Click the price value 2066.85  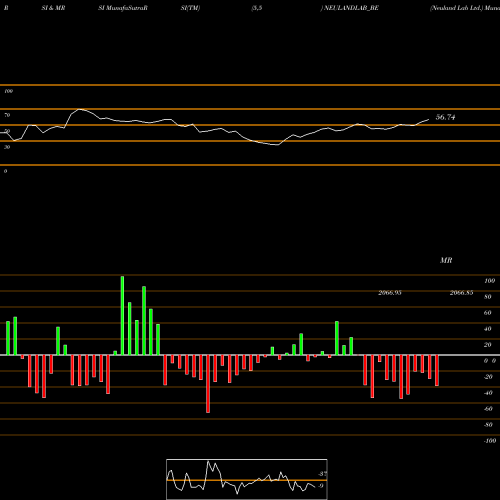[x=461, y=293]
